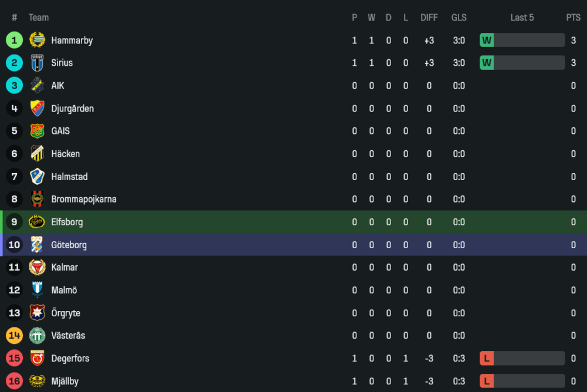Click the GAIS club crest

pyautogui.click(x=37, y=131)
